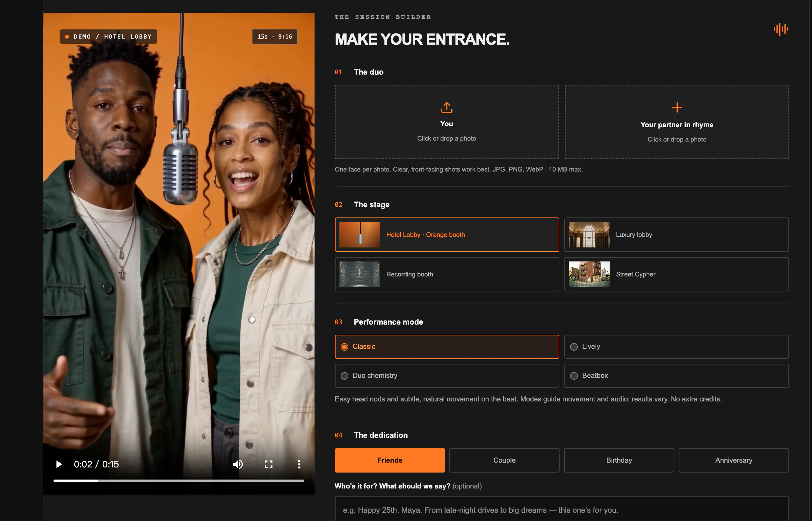The image size is (812, 521).
Task: Click the 'Click or drop a photo' text under You
Action: (x=446, y=138)
